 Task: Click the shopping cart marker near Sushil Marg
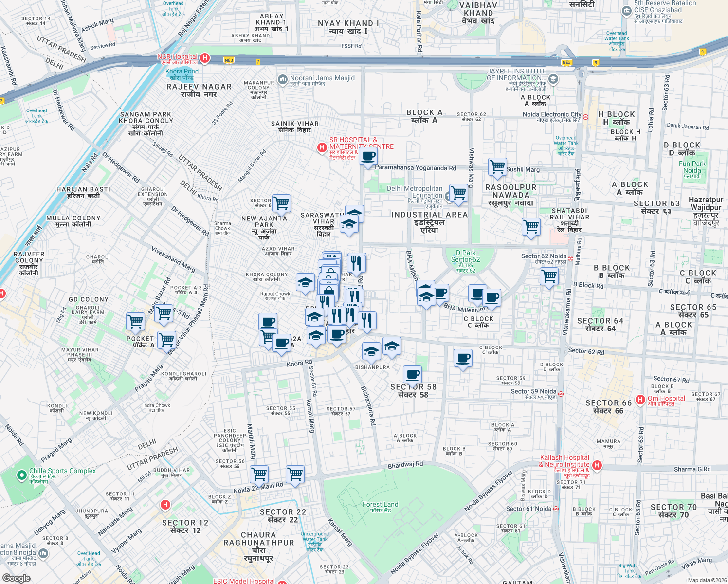tap(497, 167)
